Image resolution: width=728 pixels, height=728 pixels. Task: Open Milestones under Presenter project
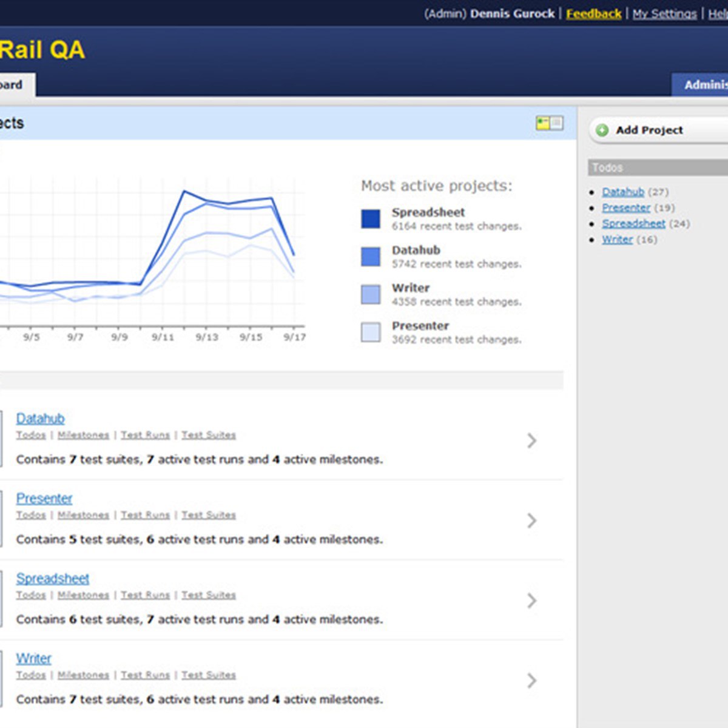[x=83, y=515]
